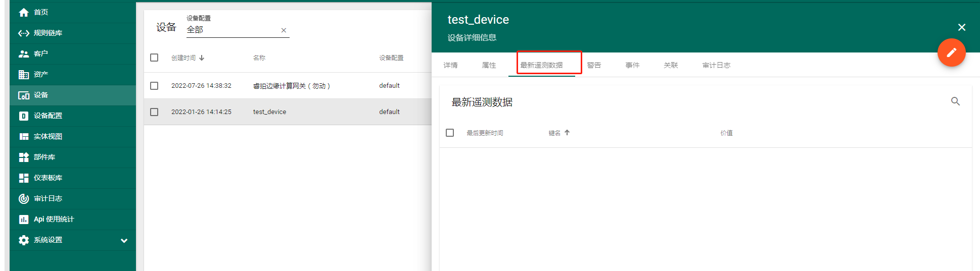Open the 关联 relations tab
Image resolution: width=980 pixels, height=271 pixels.
pyautogui.click(x=671, y=65)
